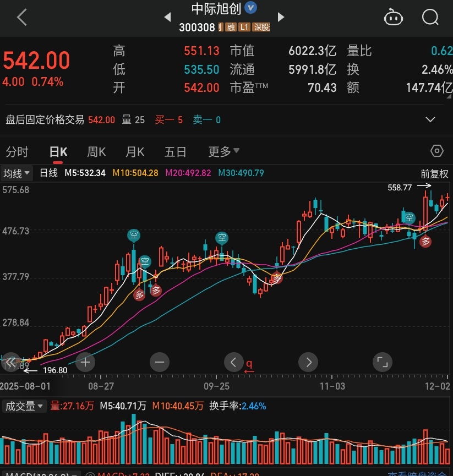Tap the price change 0.74%
The width and height of the screenshot is (453, 476).
pyautogui.click(x=48, y=81)
